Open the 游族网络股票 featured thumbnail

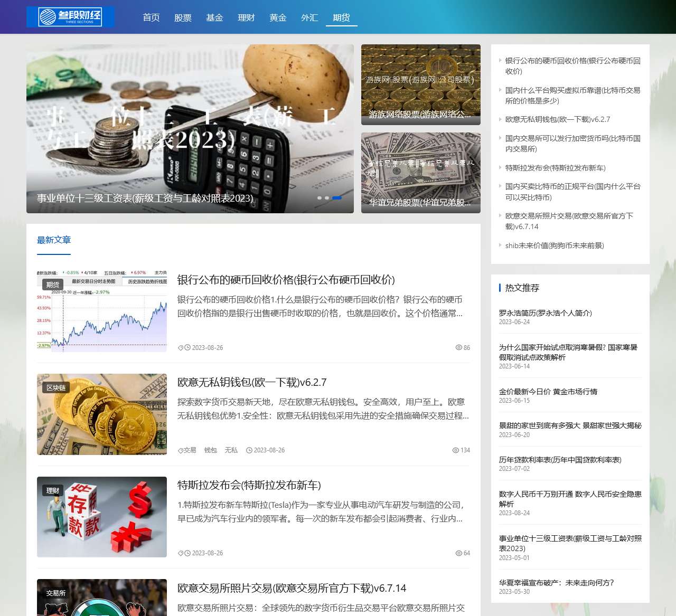(x=420, y=84)
